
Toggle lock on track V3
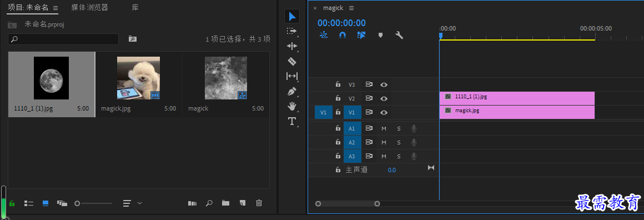point(338,84)
